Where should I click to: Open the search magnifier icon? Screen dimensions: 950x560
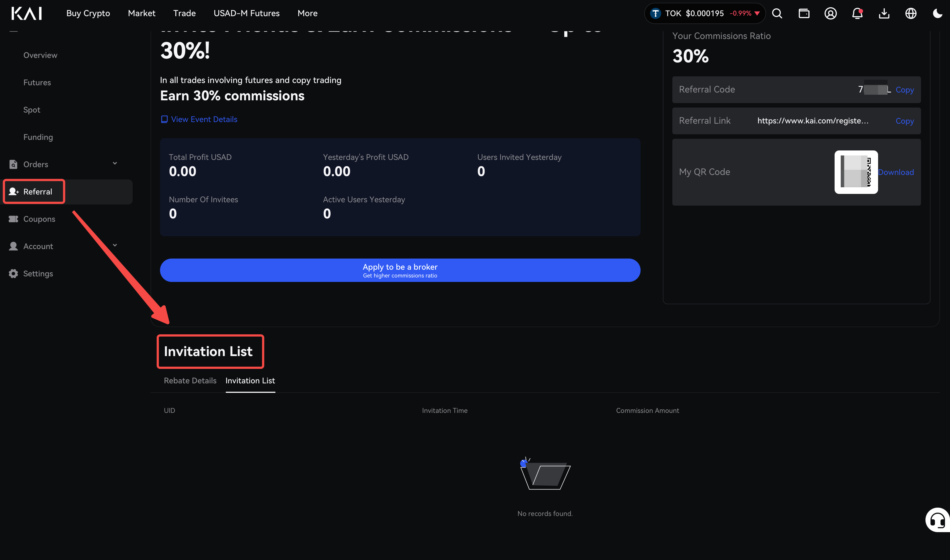pos(777,14)
